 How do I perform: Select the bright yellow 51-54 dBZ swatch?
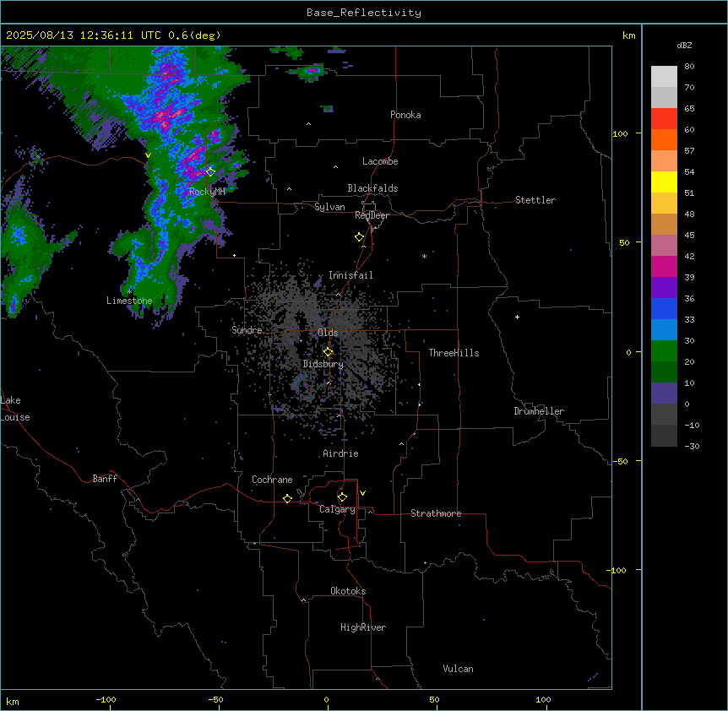(664, 182)
